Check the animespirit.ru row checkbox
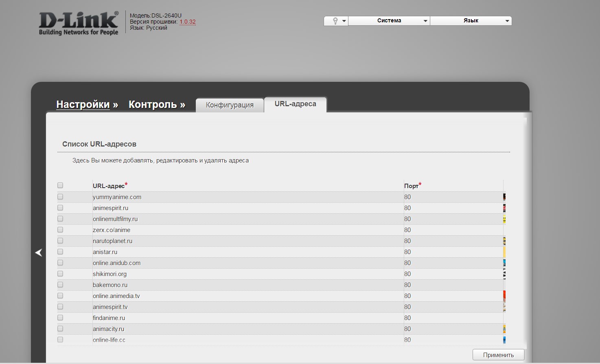The height and width of the screenshot is (364, 600). 60,208
